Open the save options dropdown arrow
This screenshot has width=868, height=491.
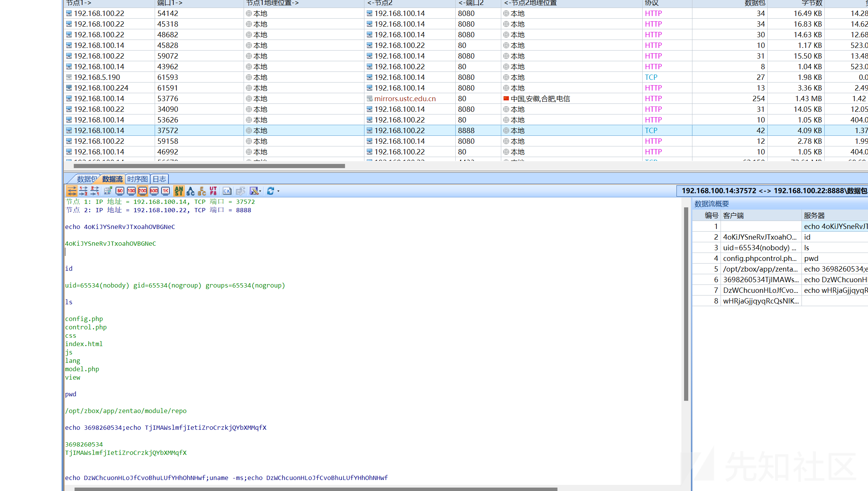click(260, 191)
